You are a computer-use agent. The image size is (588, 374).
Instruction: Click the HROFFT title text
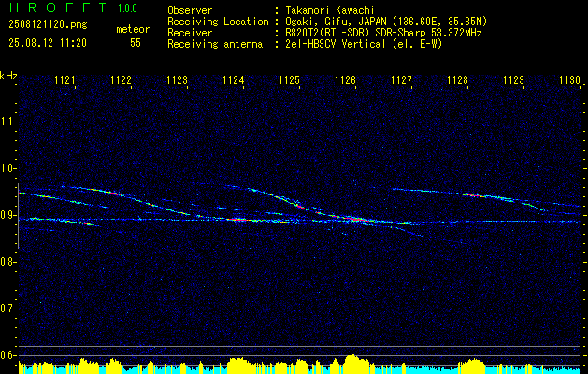click(x=58, y=7)
